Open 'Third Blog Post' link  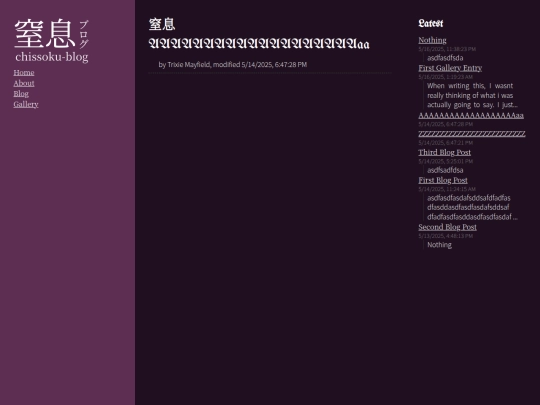click(x=445, y=153)
